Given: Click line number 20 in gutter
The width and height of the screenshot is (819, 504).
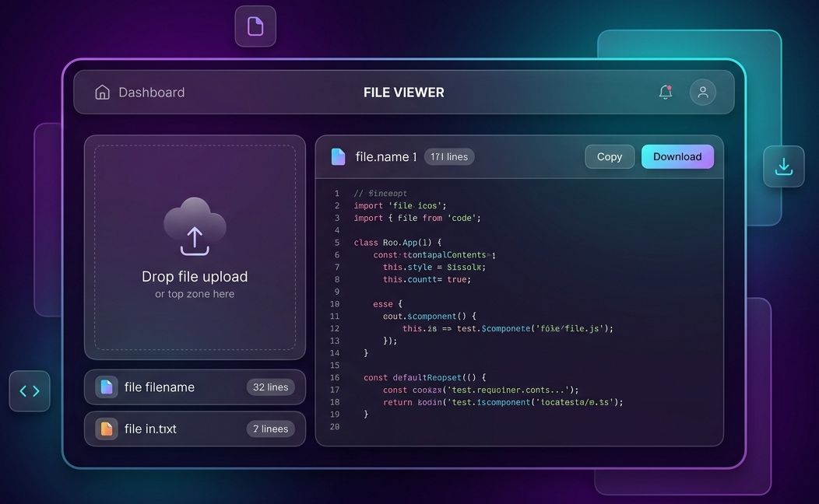Looking at the screenshot, I should (335, 427).
